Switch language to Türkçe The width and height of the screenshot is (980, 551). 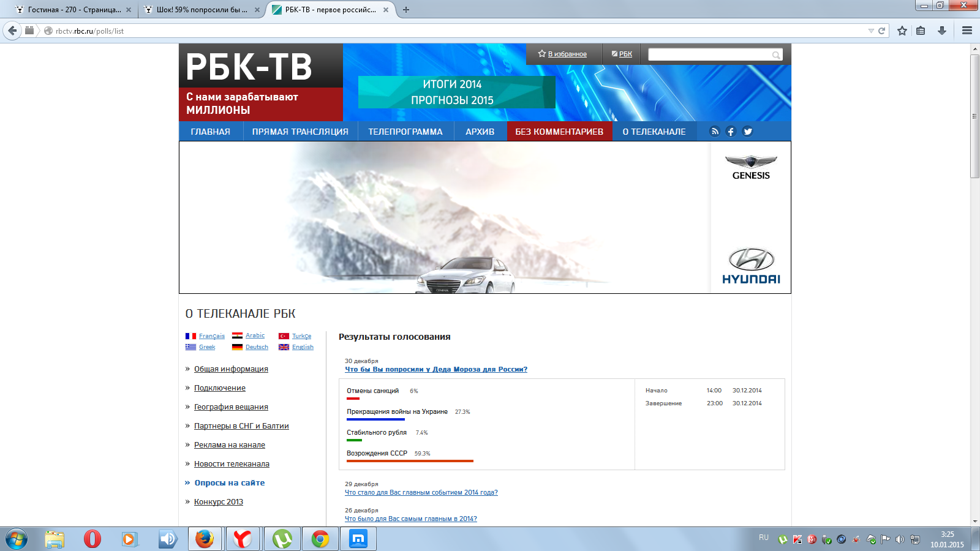tap(301, 336)
